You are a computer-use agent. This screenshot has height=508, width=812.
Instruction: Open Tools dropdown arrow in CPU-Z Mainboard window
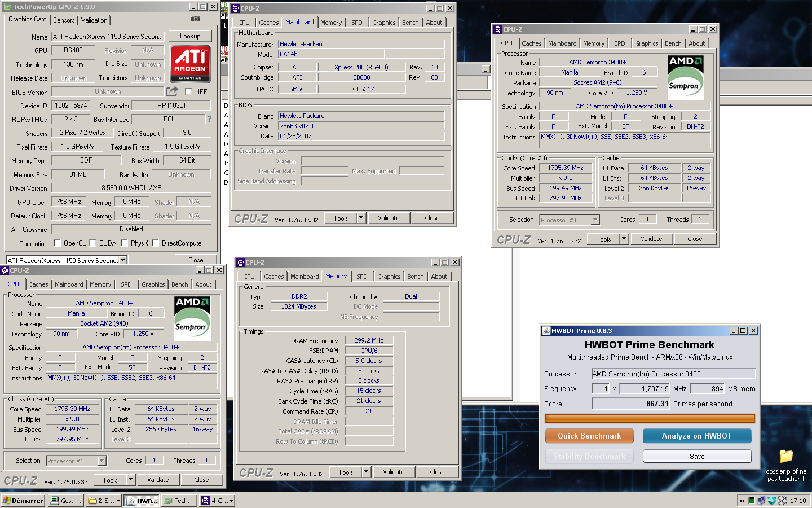point(361,218)
